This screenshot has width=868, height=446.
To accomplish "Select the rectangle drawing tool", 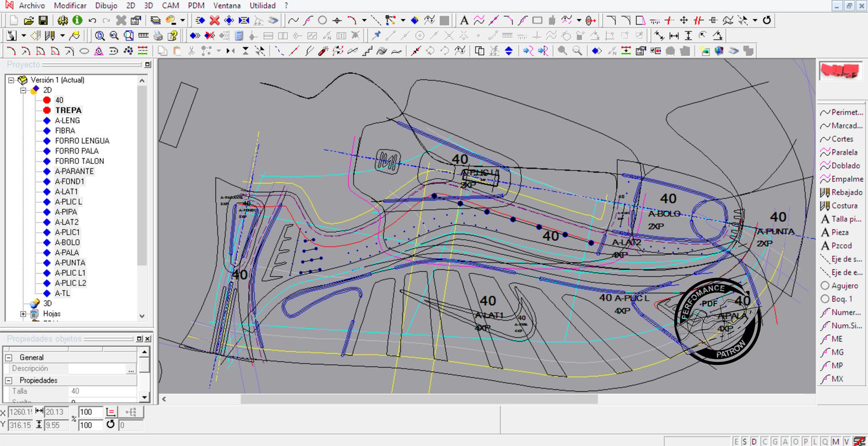I will pyautogui.click(x=537, y=20).
